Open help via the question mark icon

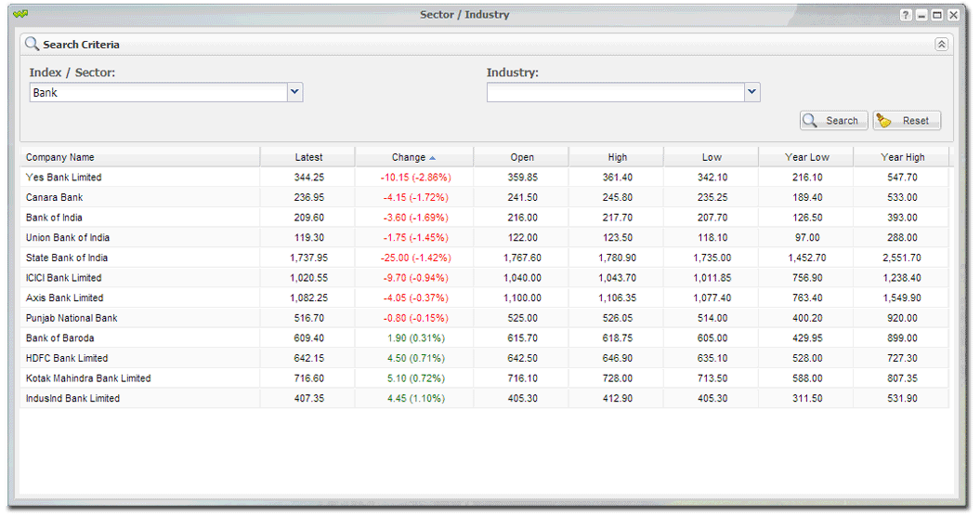[x=906, y=15]
